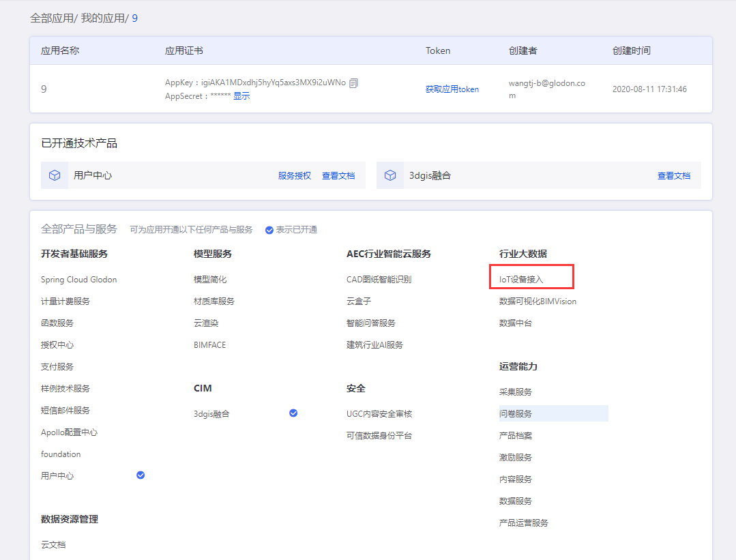Viewport: 736px width, 560px height.
Task: Click the cube icon beside 用户中心
Action: point(55,175)
